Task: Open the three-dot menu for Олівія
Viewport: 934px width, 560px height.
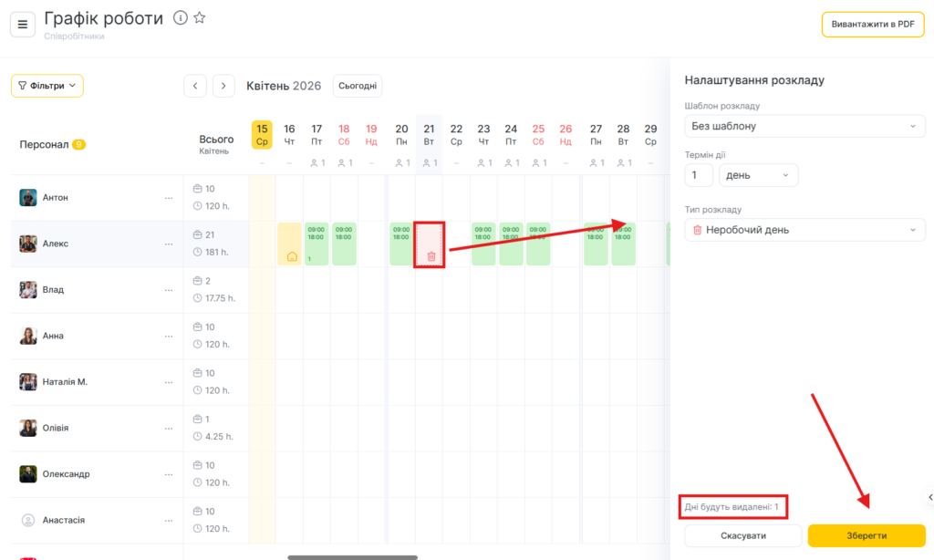Action: tap(168, 428)
